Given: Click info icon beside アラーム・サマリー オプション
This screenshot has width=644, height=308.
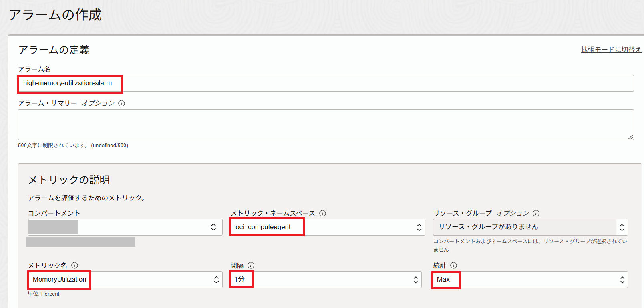Looking at the screenshot, I should click(122, 103).
